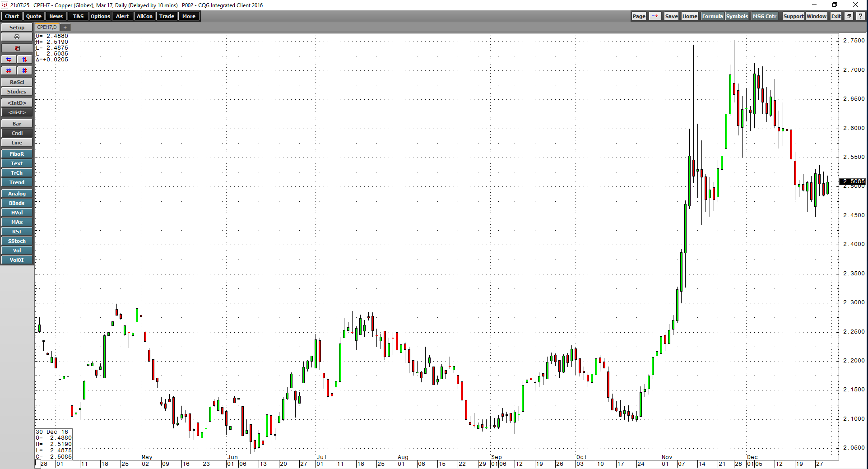Select the CPEH7,D chart tab
Screen dimensions: 868x469
coord(47,28)
